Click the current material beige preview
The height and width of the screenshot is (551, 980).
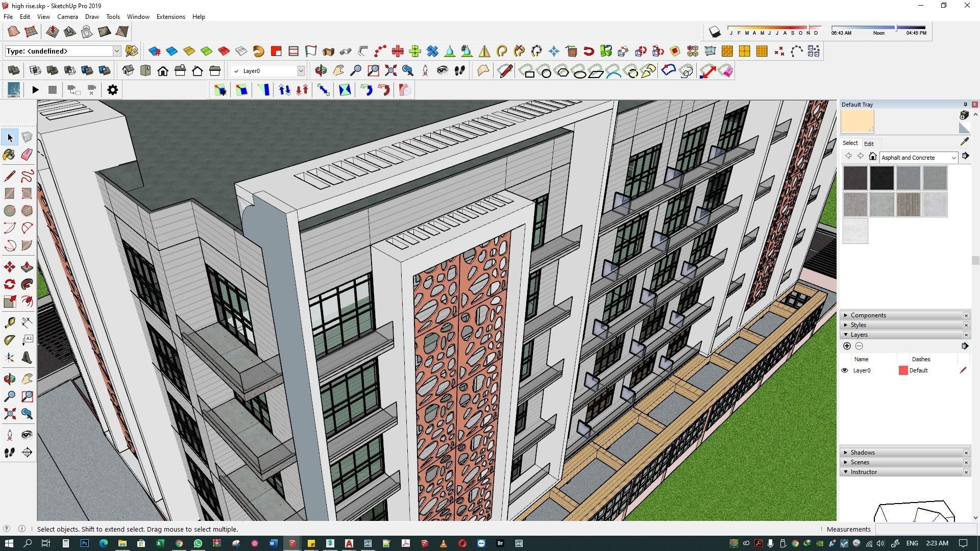coord(857,121)
